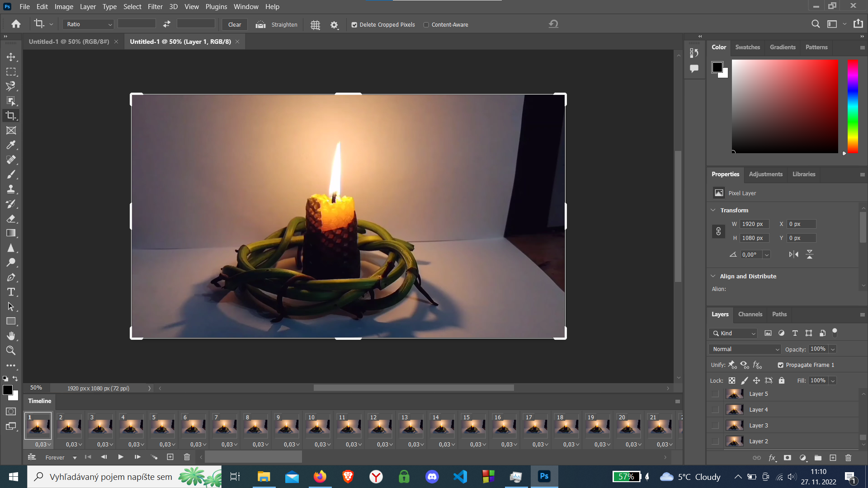Pick a color in the color field
The width and height of the screenshot is (868, 488).
pos(785,106)
